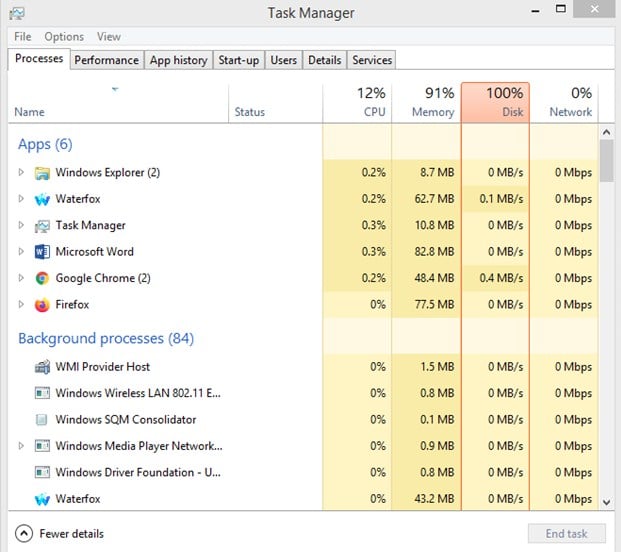Viewport: 621px width, 552px height.
Task: Click the Task Manager row icon
Action: [42, 226]
